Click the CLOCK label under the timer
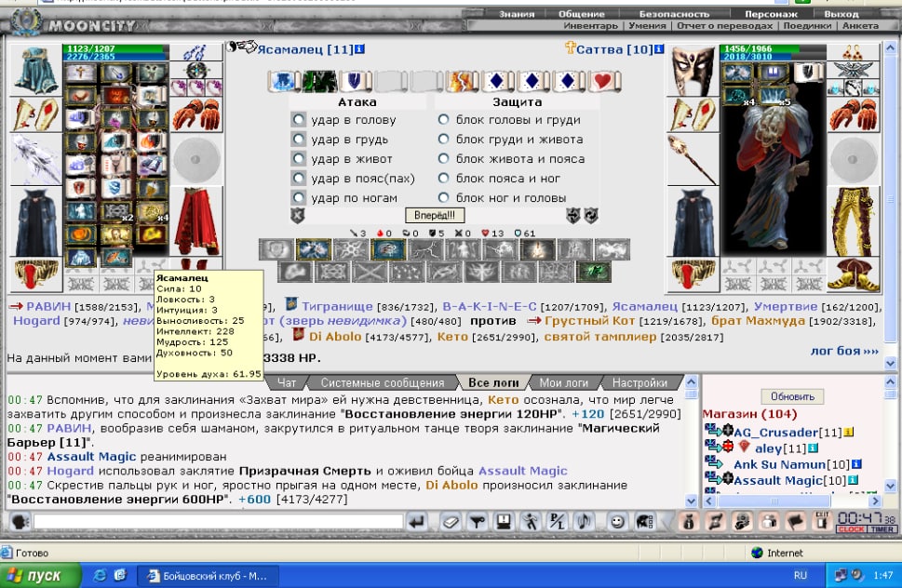 coord(852,528)
